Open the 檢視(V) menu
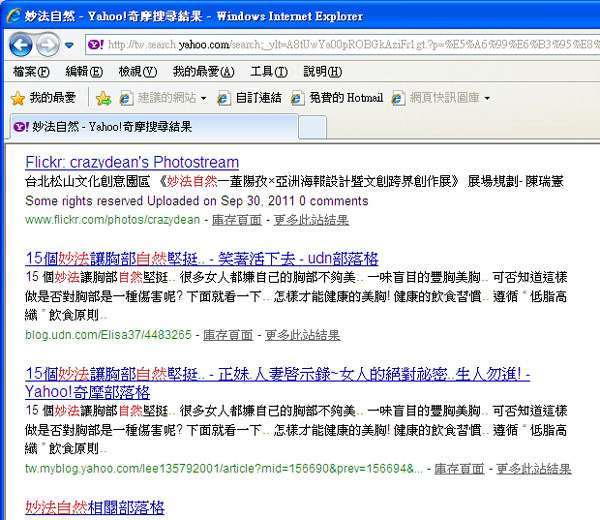 click(x=138, y=72)
